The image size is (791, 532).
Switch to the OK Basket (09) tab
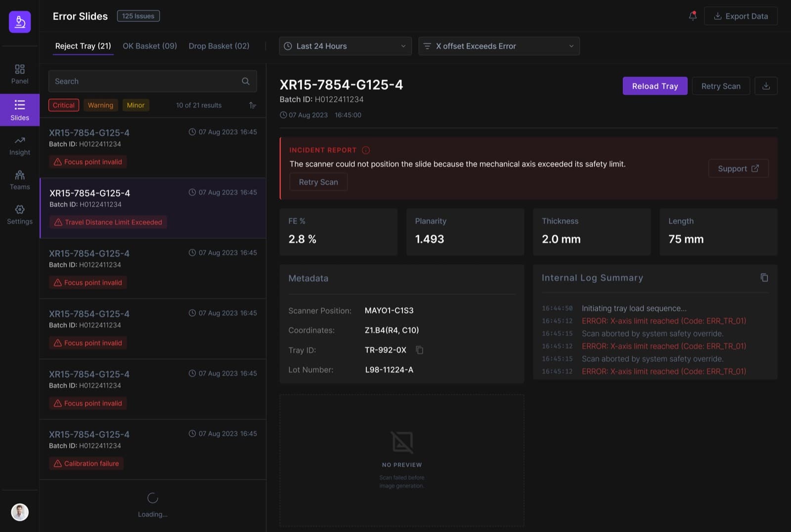tap(150, 46)
